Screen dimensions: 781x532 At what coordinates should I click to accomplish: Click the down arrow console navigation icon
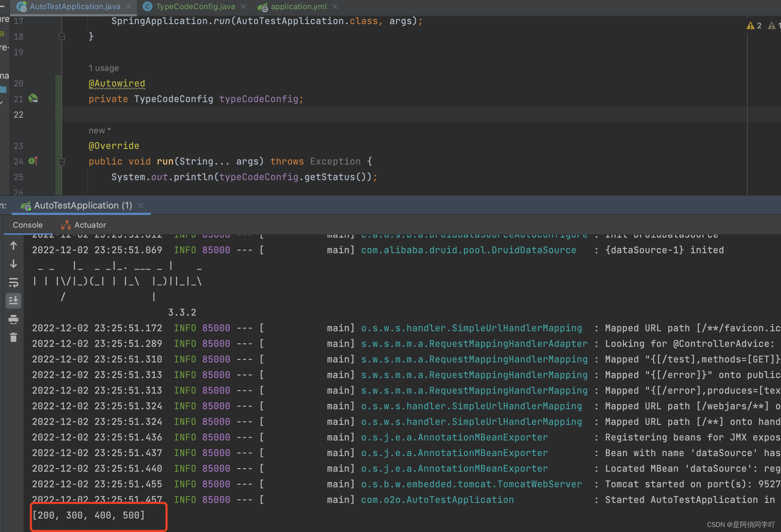coord(13,264)
